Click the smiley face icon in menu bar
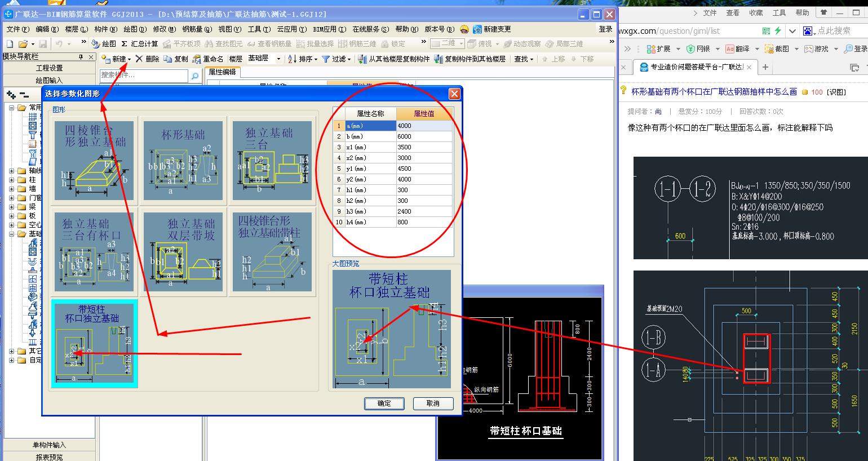 (x=464, y=29)
